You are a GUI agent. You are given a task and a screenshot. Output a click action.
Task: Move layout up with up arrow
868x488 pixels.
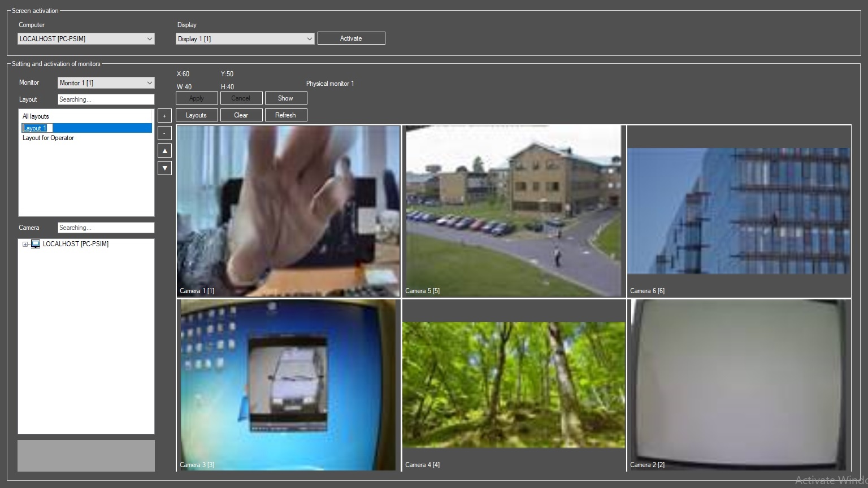point(164,151)
